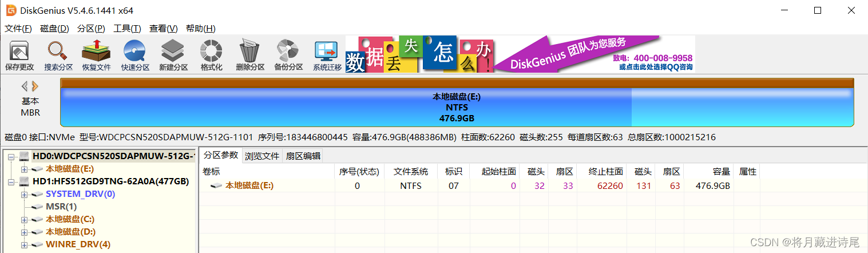The height and width of the screenshot is (253, 868).
Task: Click the 基本 MBR disk type label
Action: click(30, 106)
